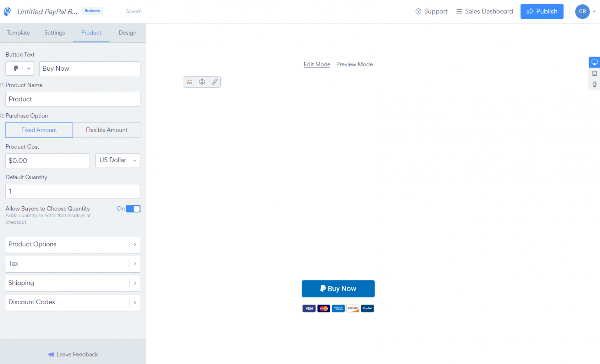This screenshot has height=364, width=600.
Task: Open Support help icon
Action: point(418,11)
